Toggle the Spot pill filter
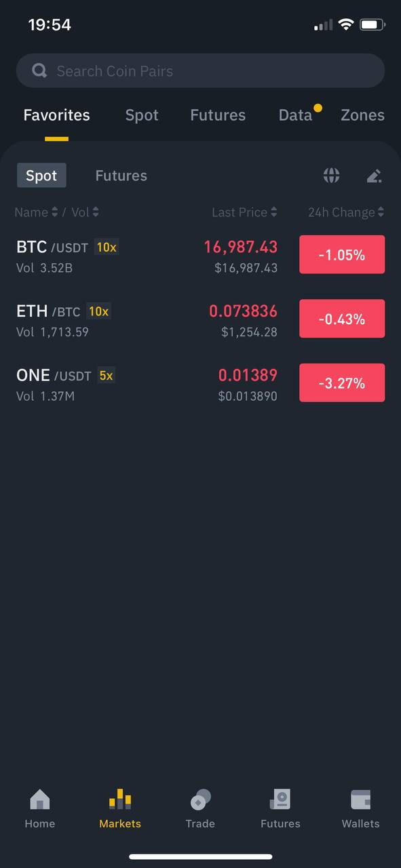This screenshot has width=401, height=868. pos(41,176)
